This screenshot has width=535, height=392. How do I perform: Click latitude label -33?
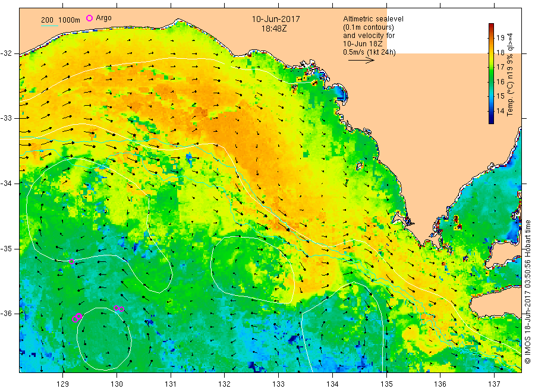point(6,118)
